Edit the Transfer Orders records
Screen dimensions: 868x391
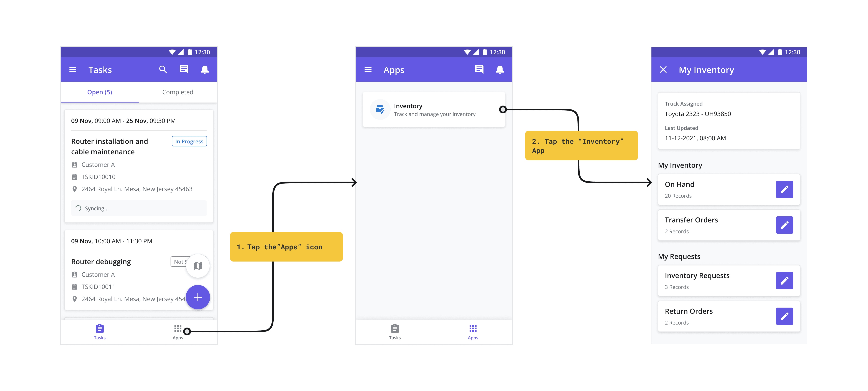785,225
